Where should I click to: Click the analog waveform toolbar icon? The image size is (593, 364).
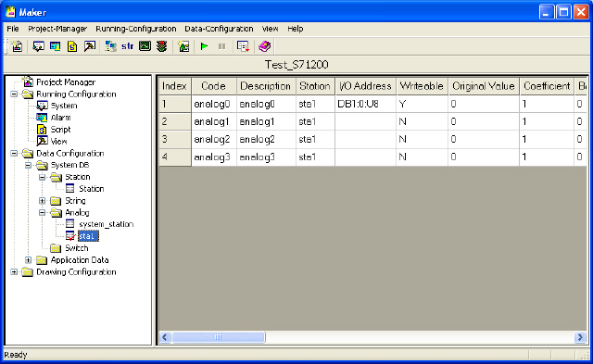point(145,46)
